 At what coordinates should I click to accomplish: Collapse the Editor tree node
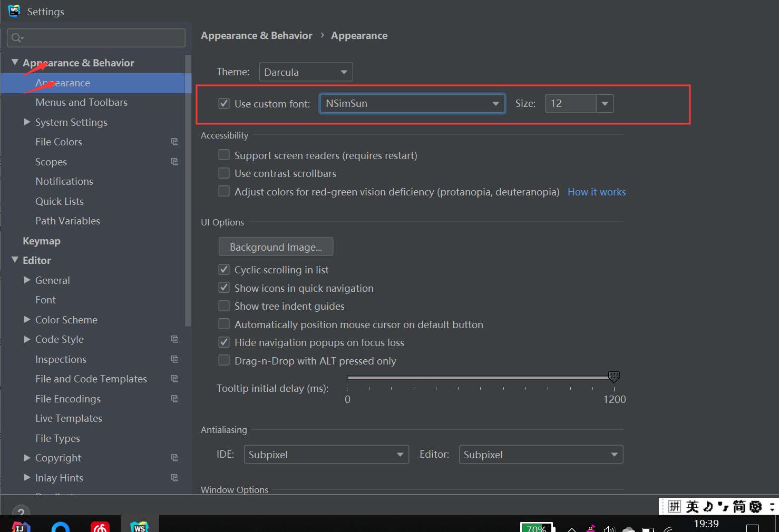pyautogui.click(x=15, y=260)
